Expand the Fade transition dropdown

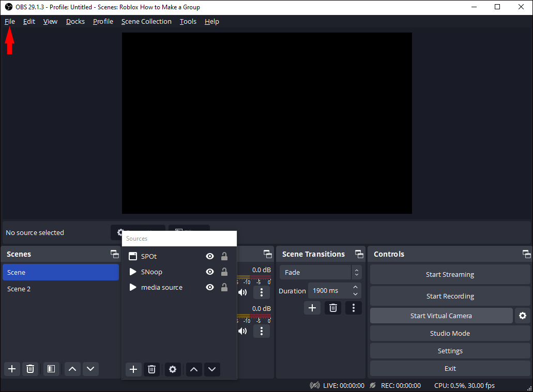click(x=356, y=272)
